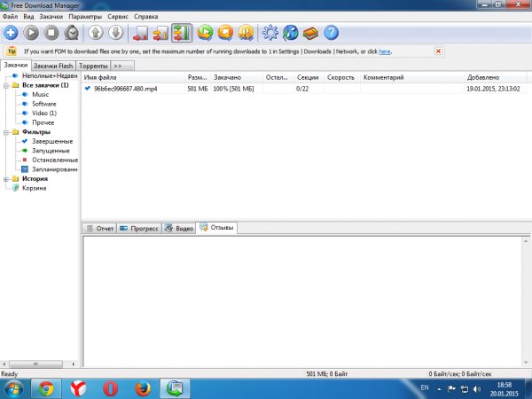Select the Прочее category
This screenshot has height=399, width=532.
tap(43, 122)
